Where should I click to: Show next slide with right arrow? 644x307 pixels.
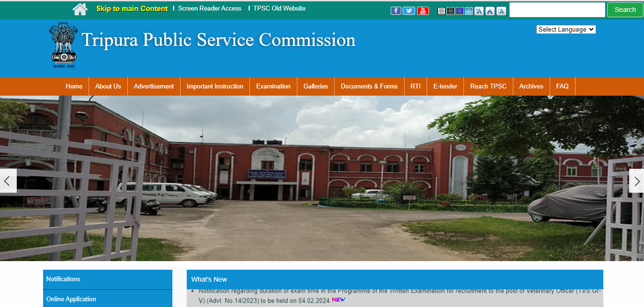click(x=636, y=181)
